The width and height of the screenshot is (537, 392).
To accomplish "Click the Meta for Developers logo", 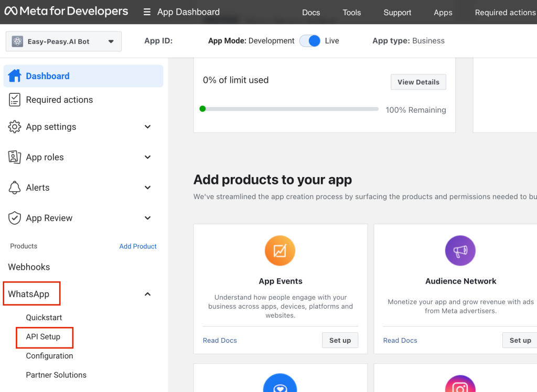I will point(66,11).
